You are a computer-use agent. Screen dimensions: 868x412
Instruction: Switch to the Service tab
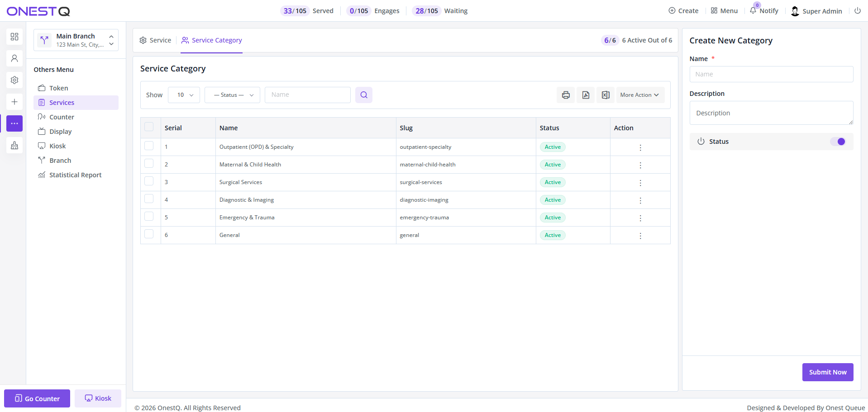[155, 40]
